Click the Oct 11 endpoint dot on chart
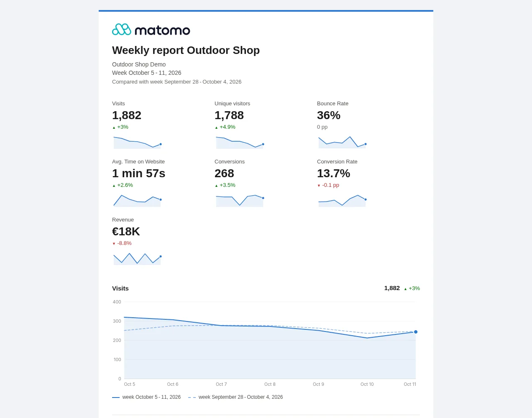 (416, 332)
